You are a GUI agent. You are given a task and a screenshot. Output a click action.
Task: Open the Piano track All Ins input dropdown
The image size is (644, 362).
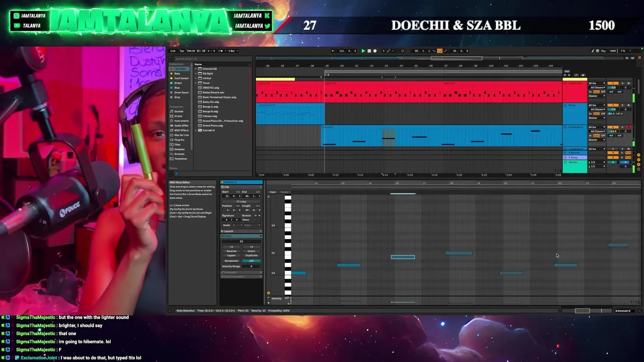pyautogui.click(x=597, y=105)
